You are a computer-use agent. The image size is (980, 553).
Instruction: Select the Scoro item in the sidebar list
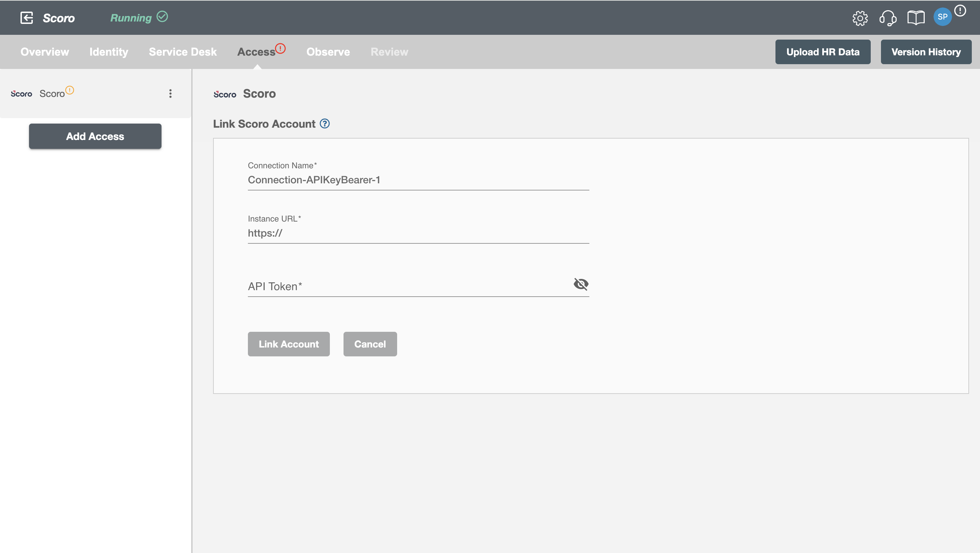tap(95, 94)
